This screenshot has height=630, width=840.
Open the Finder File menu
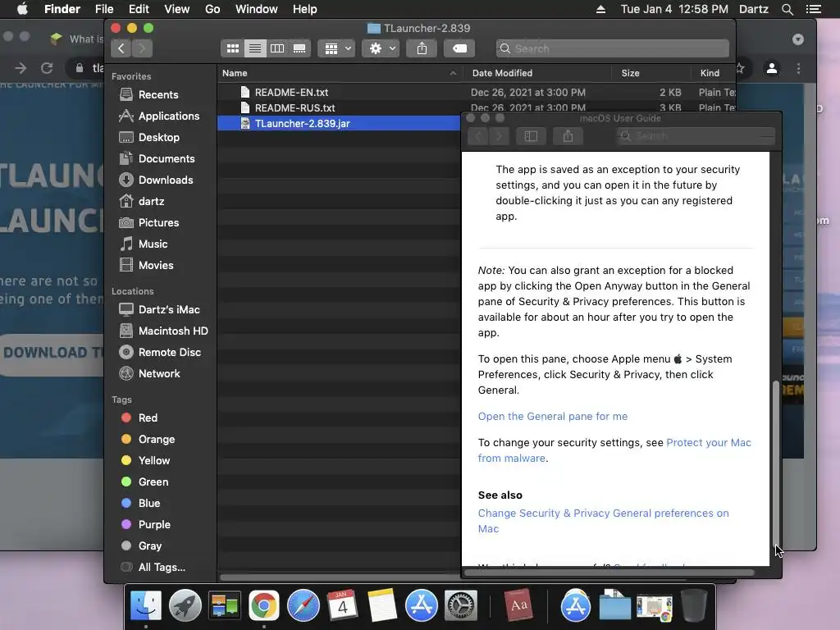point(104,9)
